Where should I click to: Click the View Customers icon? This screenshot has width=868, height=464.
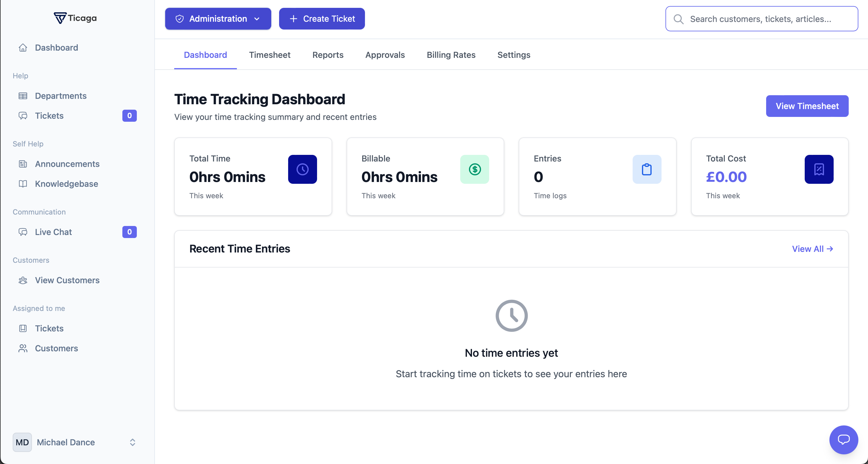(23, 280)
